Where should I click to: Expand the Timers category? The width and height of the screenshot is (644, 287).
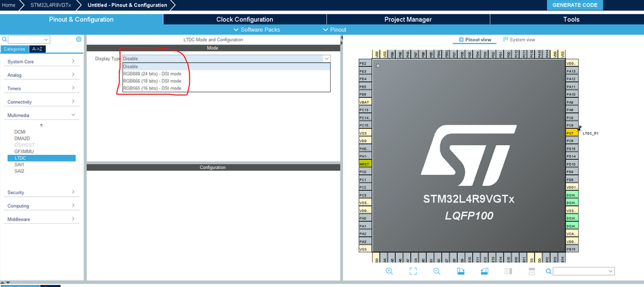click(x=41, y=88)
